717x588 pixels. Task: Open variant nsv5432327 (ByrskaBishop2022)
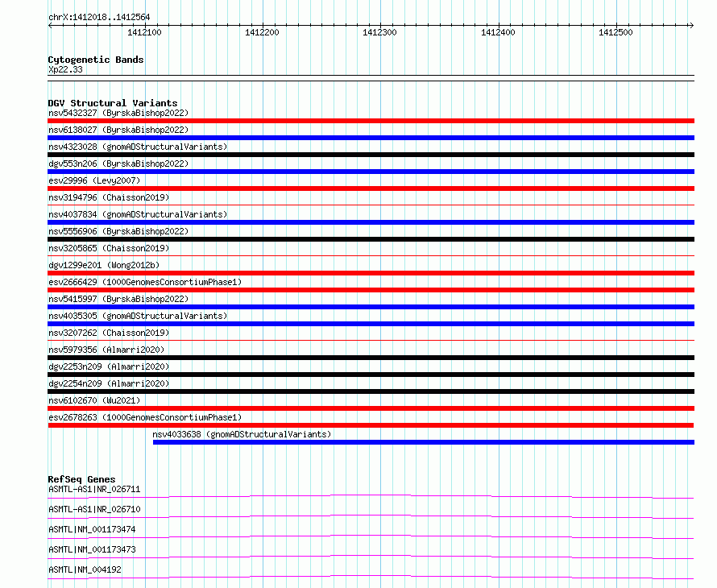(x=118, y=113)
